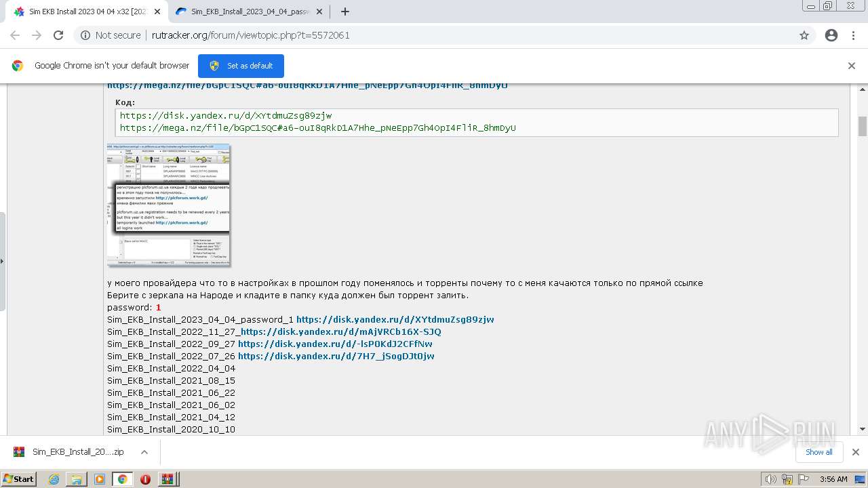Open the Chrome profile menu
This screenshot has width=868, height=488.
point(831,35)
